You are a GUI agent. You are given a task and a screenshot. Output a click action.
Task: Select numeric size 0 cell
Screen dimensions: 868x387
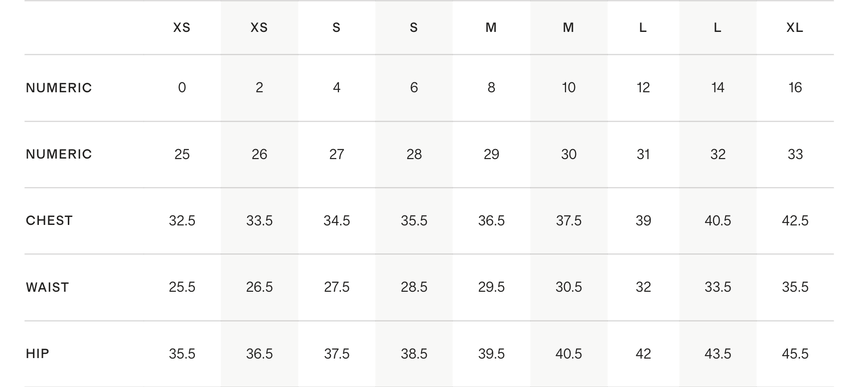click(x=182, y=88)
